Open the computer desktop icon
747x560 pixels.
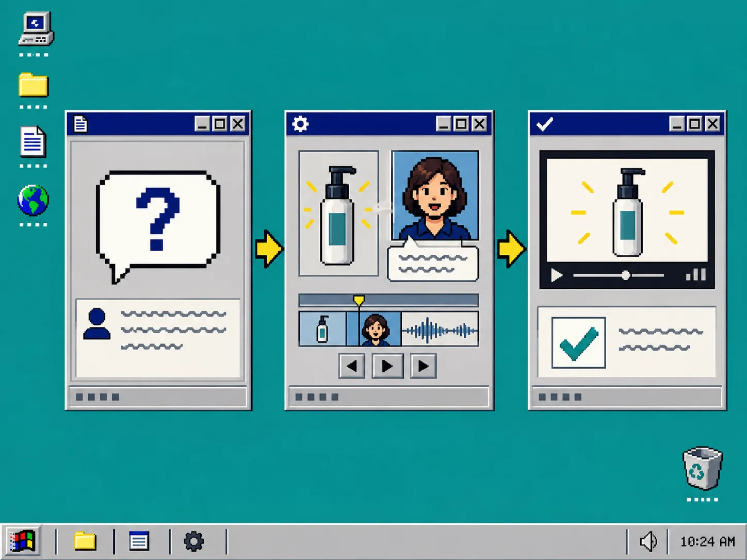(x=36, y=29)
